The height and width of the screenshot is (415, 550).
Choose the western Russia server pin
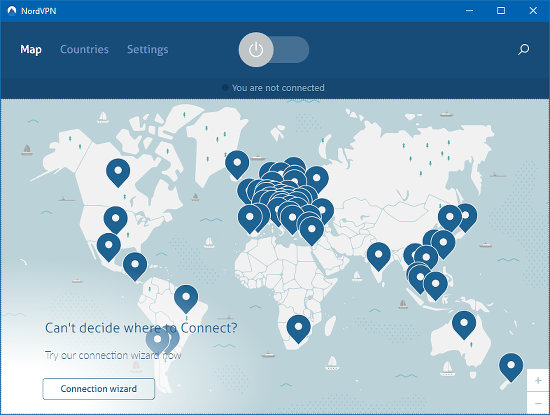click(317, 179)
